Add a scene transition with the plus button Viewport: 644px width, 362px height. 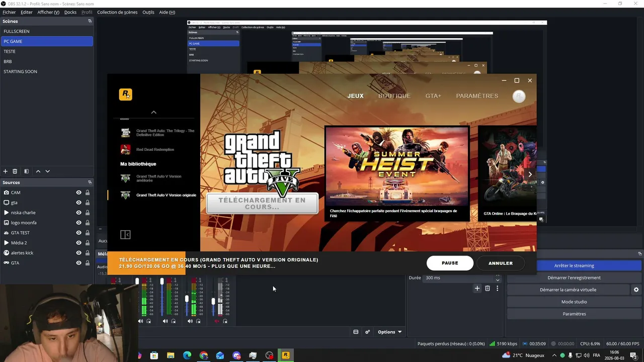tap(477, 289)
